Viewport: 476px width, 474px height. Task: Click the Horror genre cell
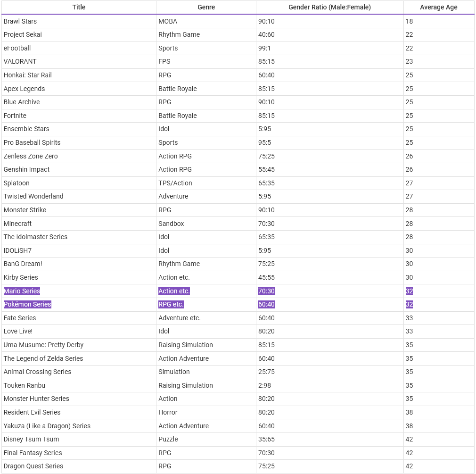click(x=206, y=412)
